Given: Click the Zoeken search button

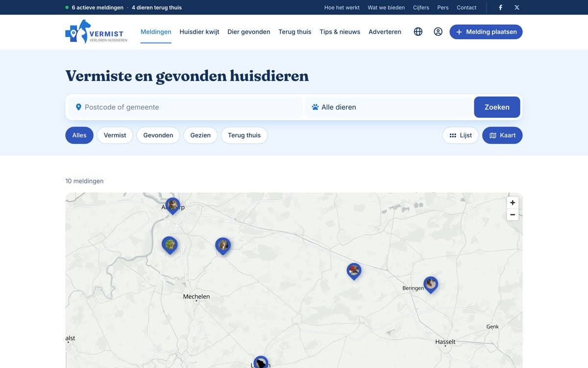Looking at the screenshot, I should [497, 107].
